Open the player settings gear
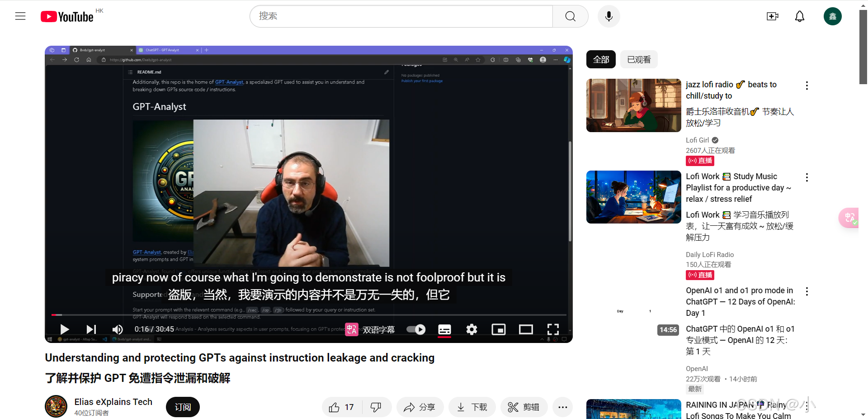The width and height of the screenshot is (868, 419). (472, 329)
